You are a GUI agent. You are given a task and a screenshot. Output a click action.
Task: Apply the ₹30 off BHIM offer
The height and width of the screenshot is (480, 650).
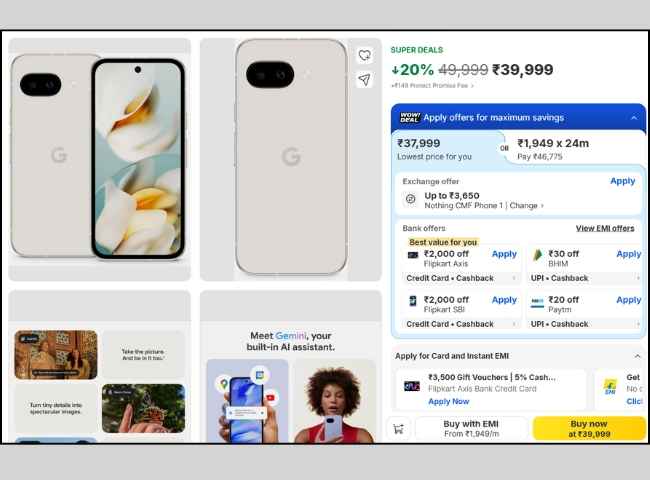pyautogui.click(x=628, y=254)
